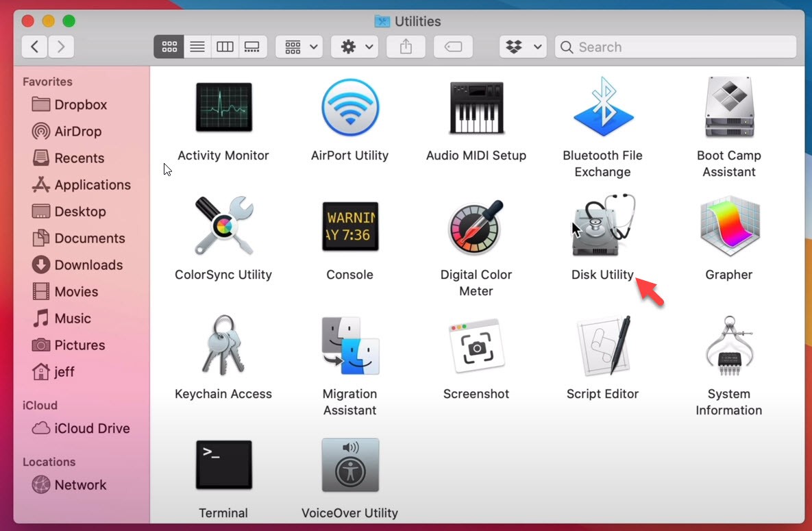Select Bluetooth File Exchange icon
This screenshot has height=531, width=812.
(x=603, y=107)
